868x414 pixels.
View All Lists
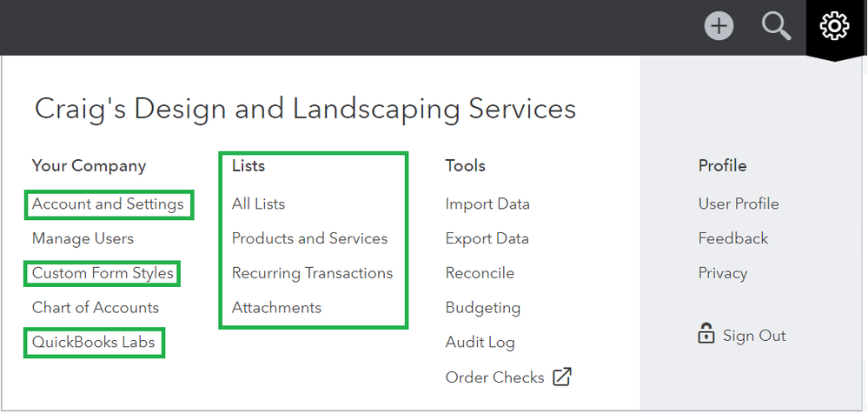(x=258, y=204)
